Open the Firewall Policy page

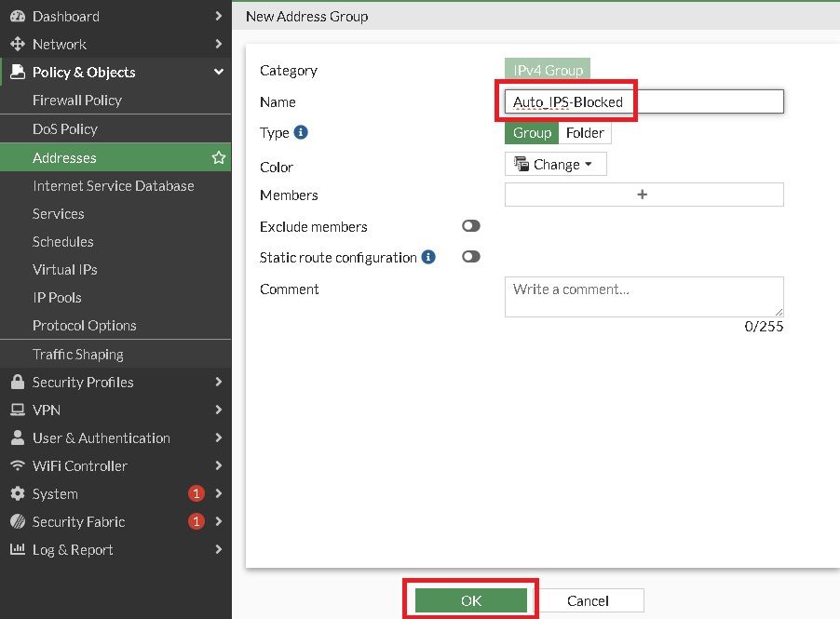click(77, 100)
